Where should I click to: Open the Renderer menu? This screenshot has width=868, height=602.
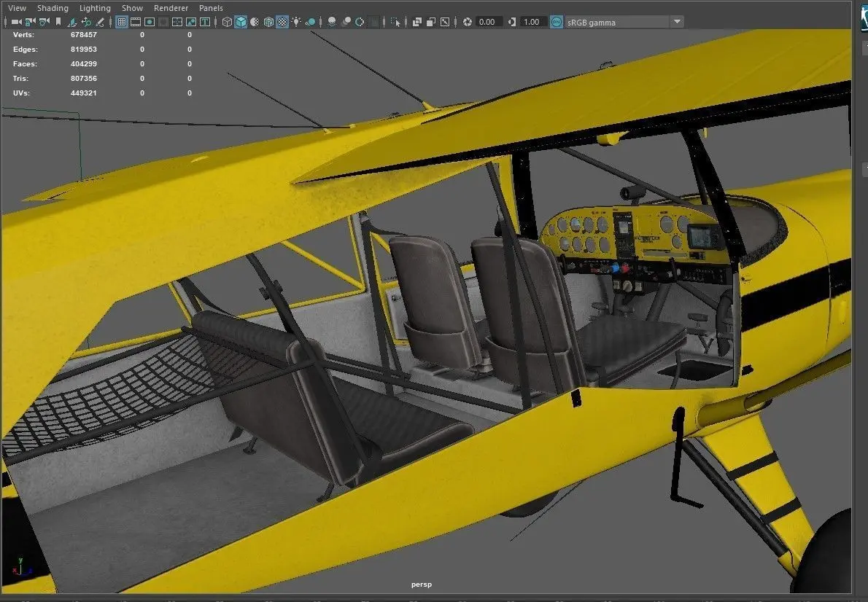[171, 8]
